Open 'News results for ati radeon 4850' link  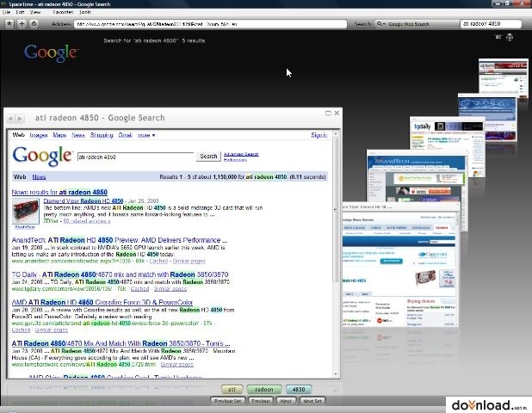59,192
